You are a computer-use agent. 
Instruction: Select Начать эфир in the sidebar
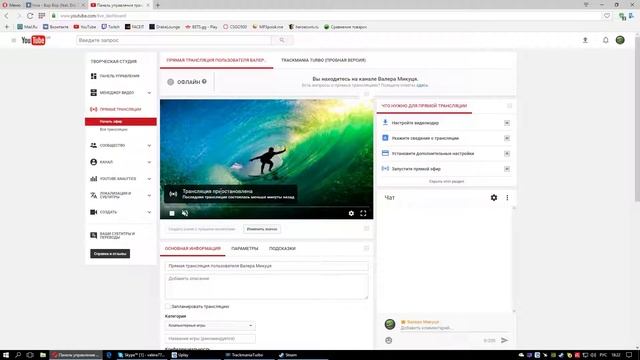120,121
